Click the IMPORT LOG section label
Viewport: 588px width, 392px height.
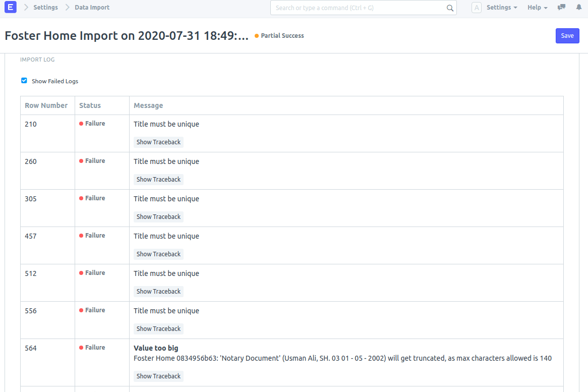(37, 60)
